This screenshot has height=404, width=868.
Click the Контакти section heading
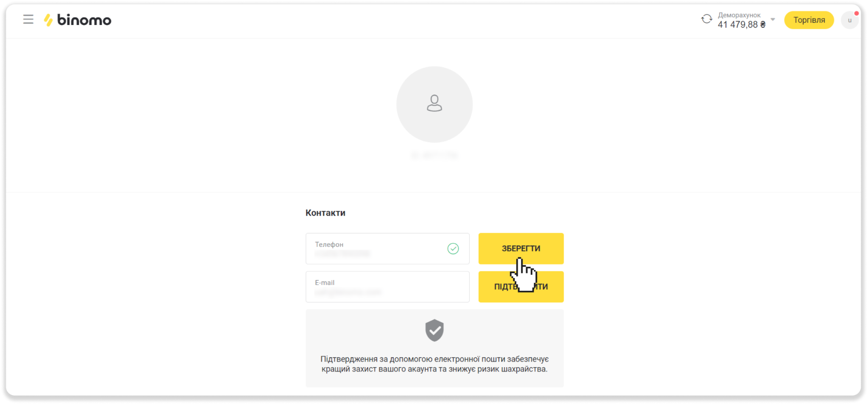point(325,213)
